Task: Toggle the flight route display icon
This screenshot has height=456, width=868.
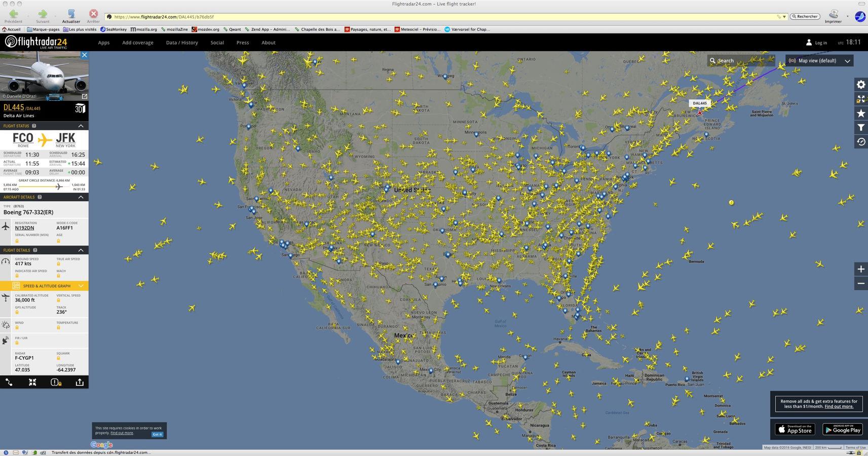Action: [x=9, y=383]
